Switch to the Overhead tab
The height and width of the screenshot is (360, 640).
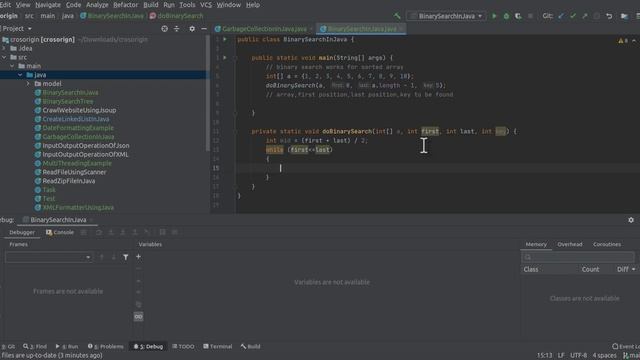[570, 244]
